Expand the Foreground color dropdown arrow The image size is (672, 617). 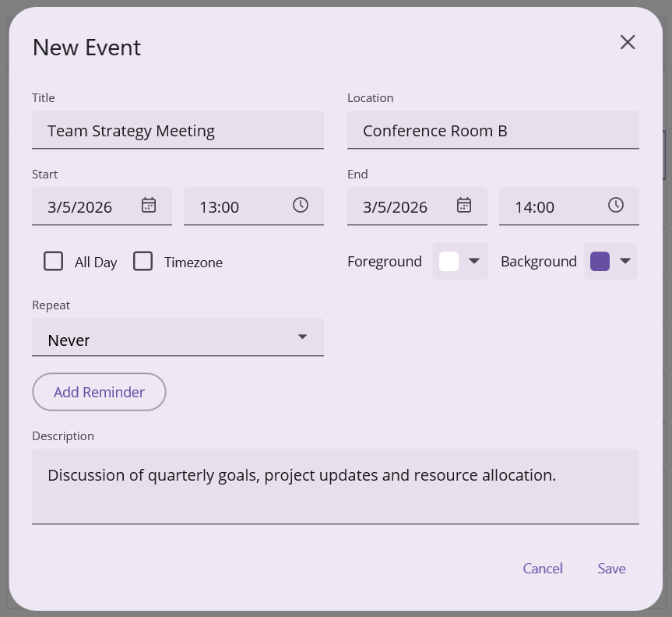pyautogui.click(x=474, y=261)
